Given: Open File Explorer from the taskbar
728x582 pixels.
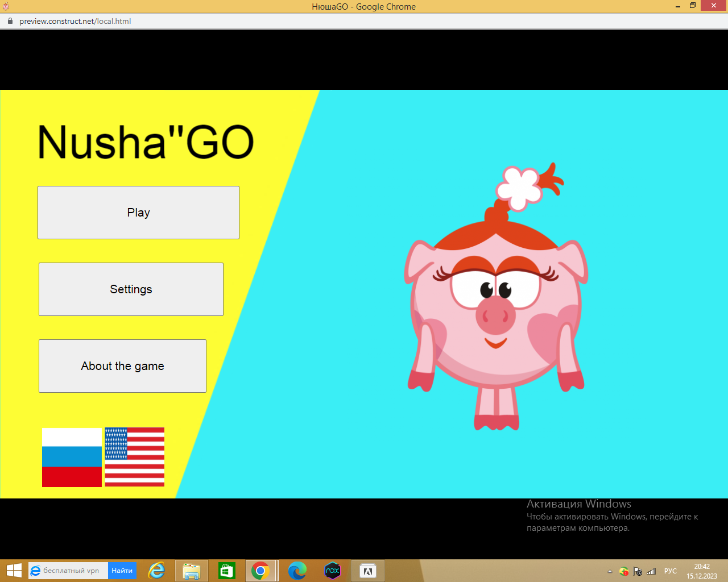Looking at the screenshot, I should pos(191,571).
